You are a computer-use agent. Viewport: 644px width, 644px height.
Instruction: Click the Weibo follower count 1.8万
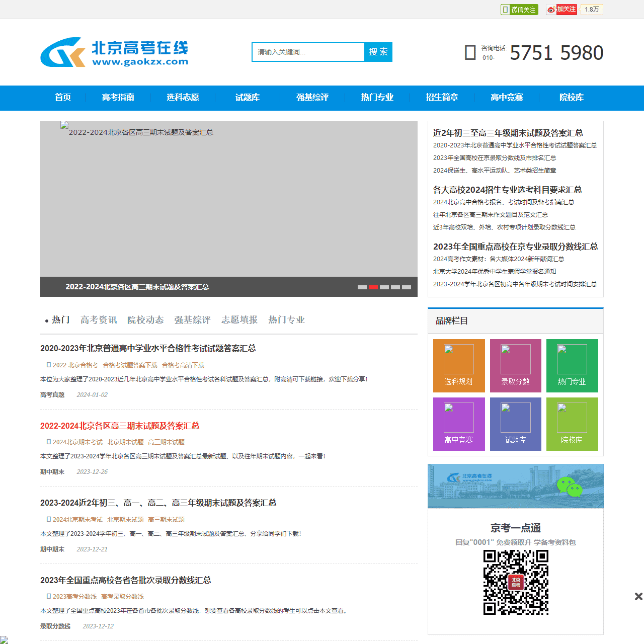click(592, 10)
